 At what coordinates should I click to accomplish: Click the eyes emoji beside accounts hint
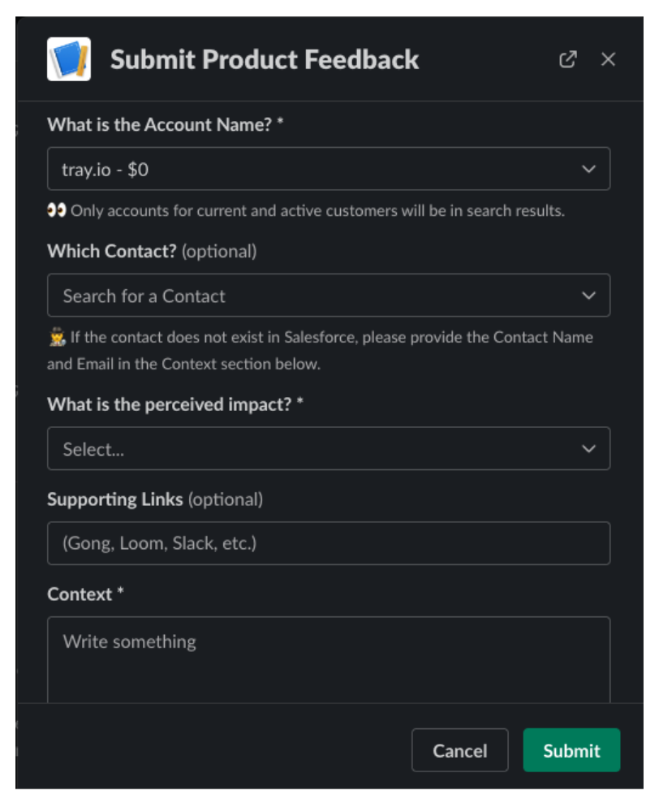[57, 210]
